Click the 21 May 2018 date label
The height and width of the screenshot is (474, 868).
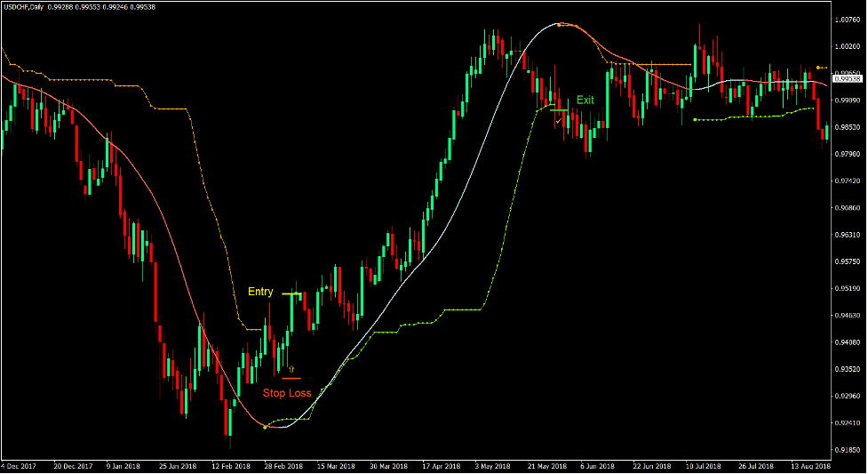(547, 466)
